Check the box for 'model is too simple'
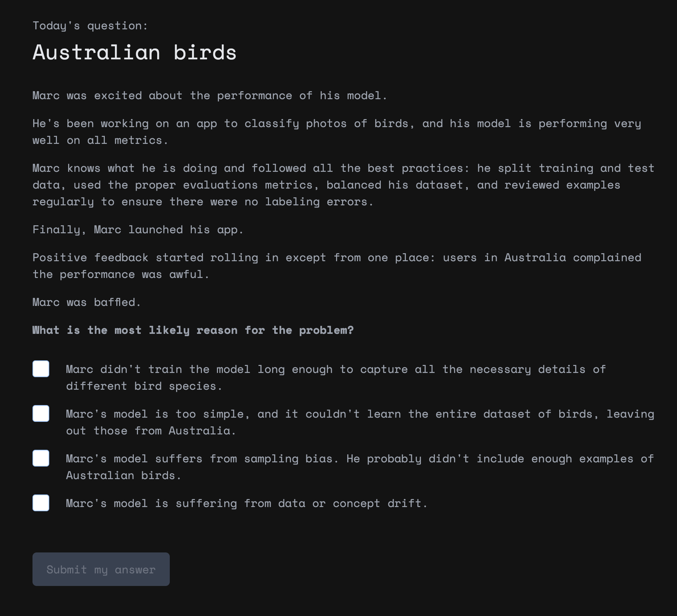The height and width of the screenshot is (616, 677). point(41,413)
